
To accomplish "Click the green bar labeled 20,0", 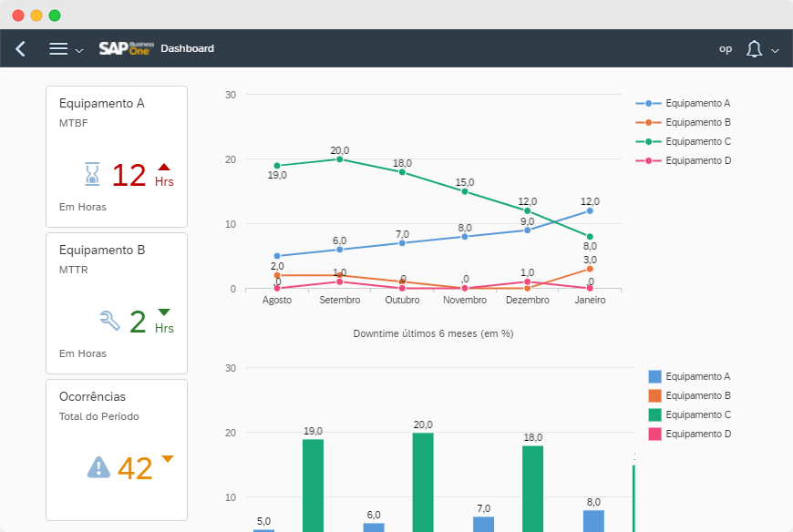I will point(423,483).
